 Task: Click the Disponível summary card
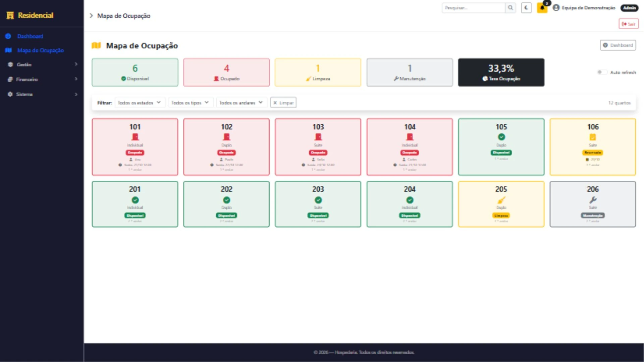click(x=135, y=72)
